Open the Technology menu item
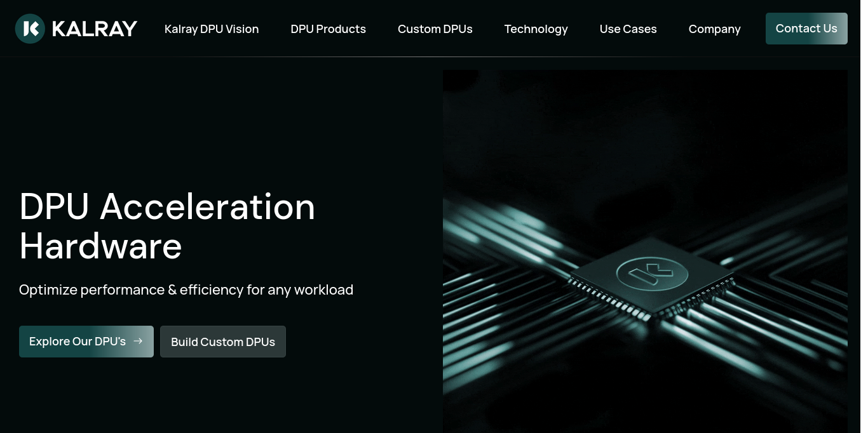Screen dimensions: 868x433 [x=536, y=29]
